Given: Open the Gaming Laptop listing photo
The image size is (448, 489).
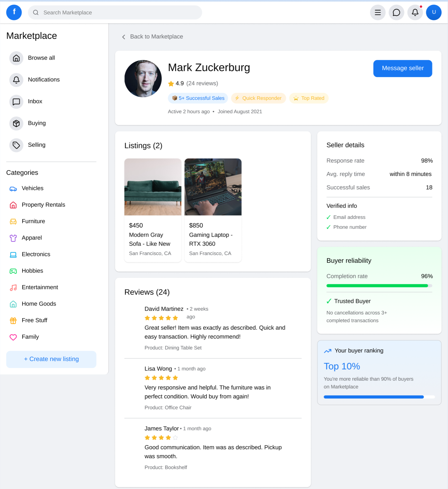Looking at the screenshot, I should pos(213,187).
